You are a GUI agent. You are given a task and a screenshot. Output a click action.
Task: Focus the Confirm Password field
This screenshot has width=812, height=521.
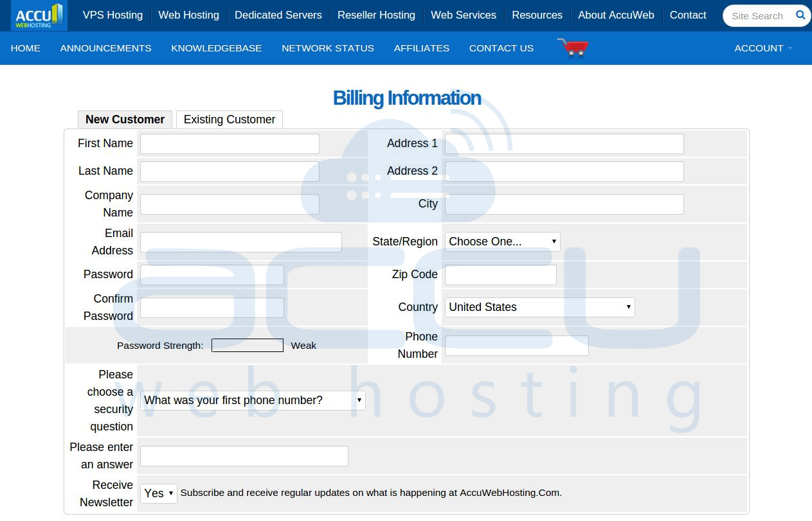212,308
